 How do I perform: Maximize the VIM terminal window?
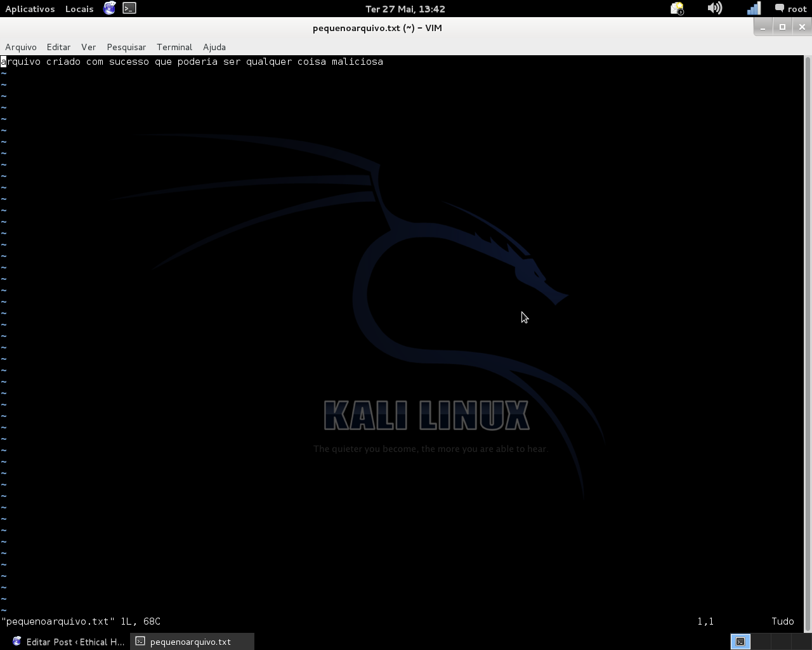(782, 27)
